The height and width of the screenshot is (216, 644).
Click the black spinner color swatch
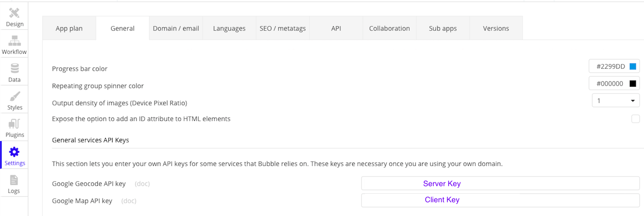[633, 84]
